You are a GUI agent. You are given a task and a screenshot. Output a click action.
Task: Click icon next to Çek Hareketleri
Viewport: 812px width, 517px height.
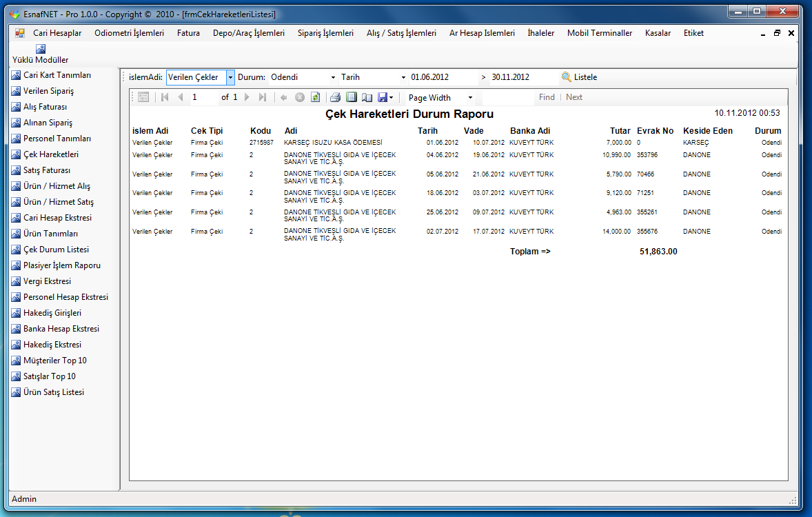click(16, 154)
